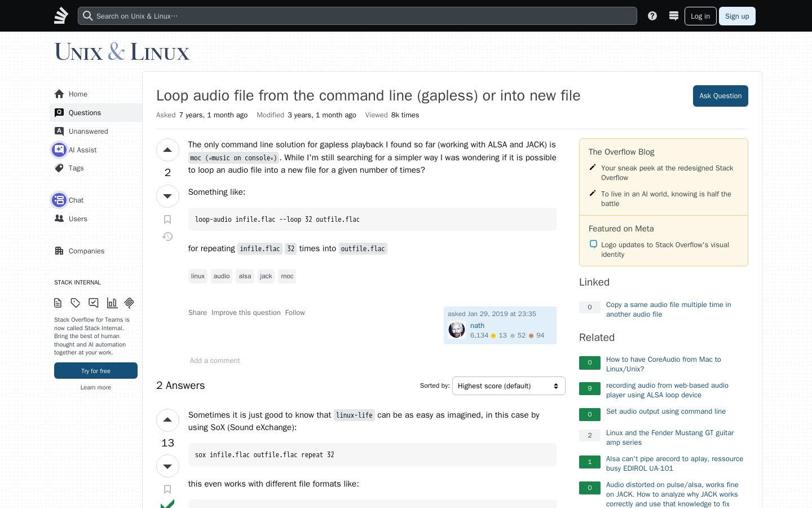Viewport: 812px width, 508px height.
Task: Open Chat in the sidebar
Action: coord(96,200)
